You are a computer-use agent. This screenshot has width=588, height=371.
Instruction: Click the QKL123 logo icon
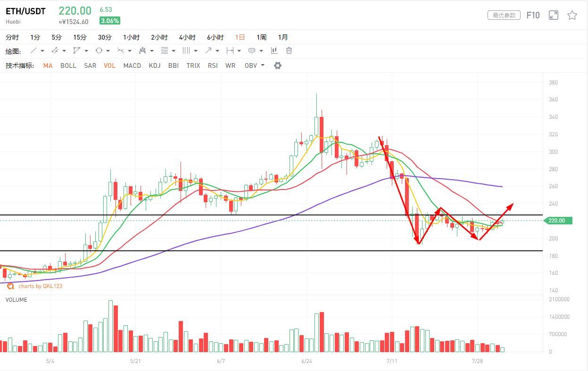coord(10,286)
